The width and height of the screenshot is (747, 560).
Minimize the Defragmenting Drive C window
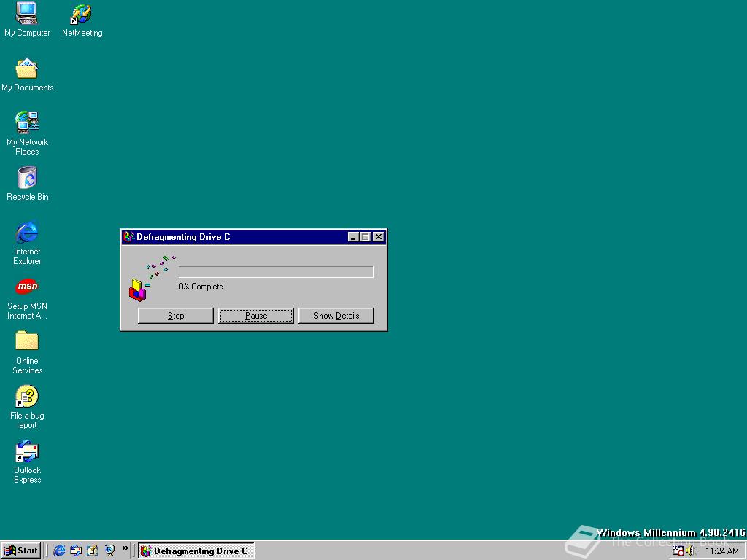click(353, 237)
